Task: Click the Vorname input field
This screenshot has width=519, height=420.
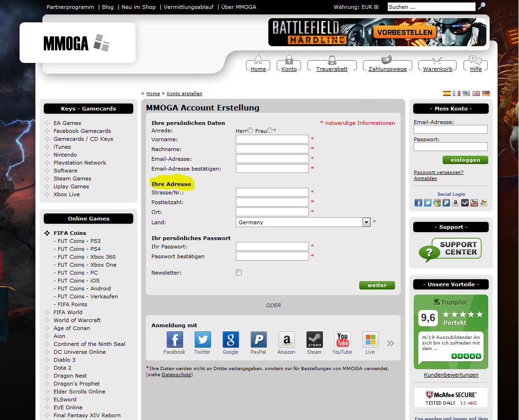Action: (x=272, y=139)
